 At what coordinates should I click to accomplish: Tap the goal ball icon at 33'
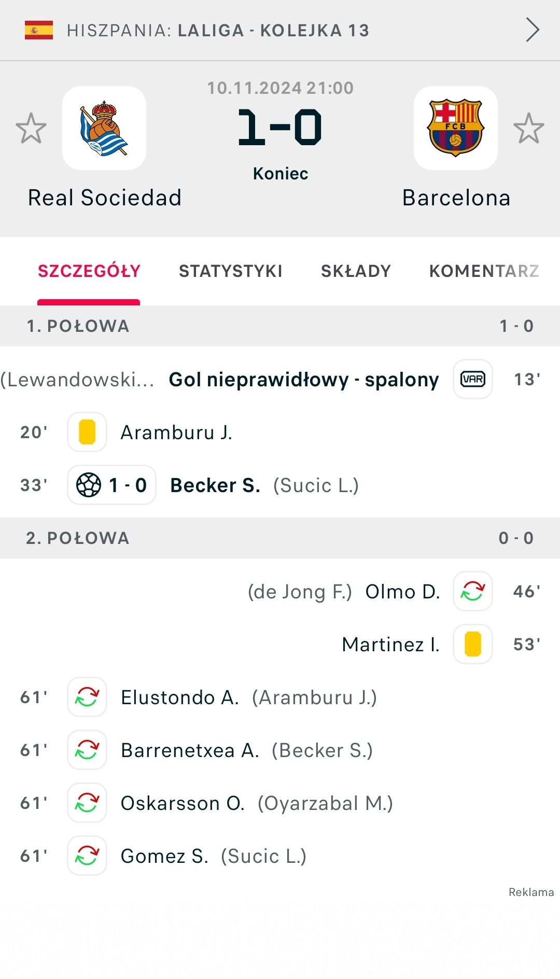89,485
